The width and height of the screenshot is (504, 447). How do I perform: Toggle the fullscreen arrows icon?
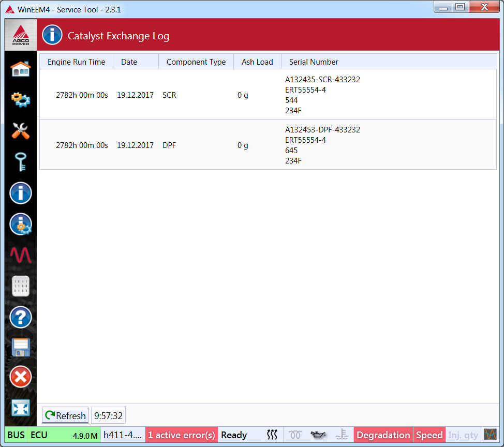click(21, 408)
